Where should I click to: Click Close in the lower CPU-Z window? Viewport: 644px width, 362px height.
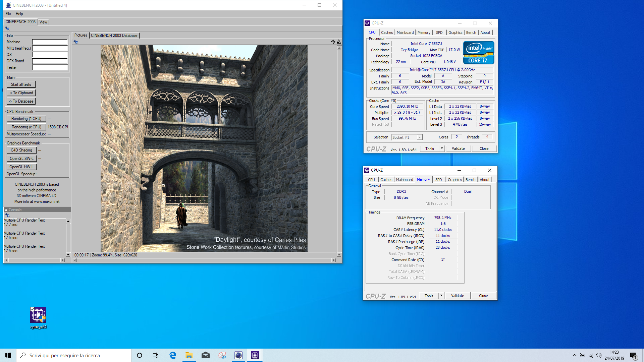[483, 296]
